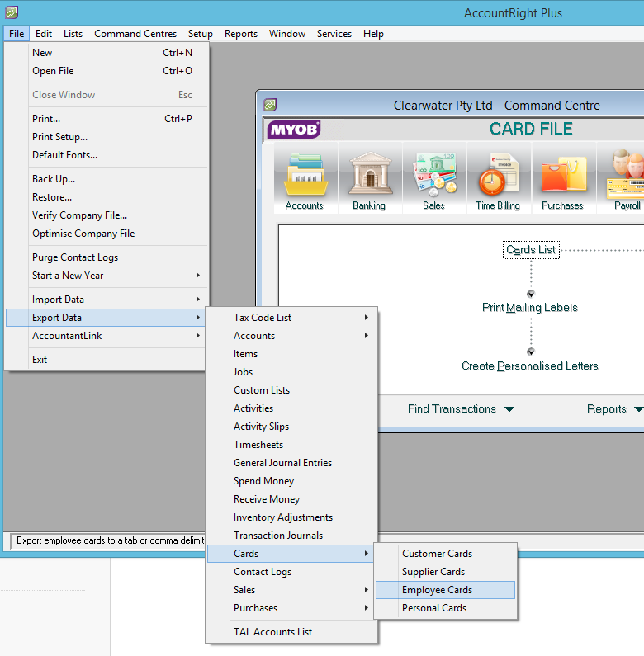
Task: Expand Sales export submenu
Action: point(291,590)
